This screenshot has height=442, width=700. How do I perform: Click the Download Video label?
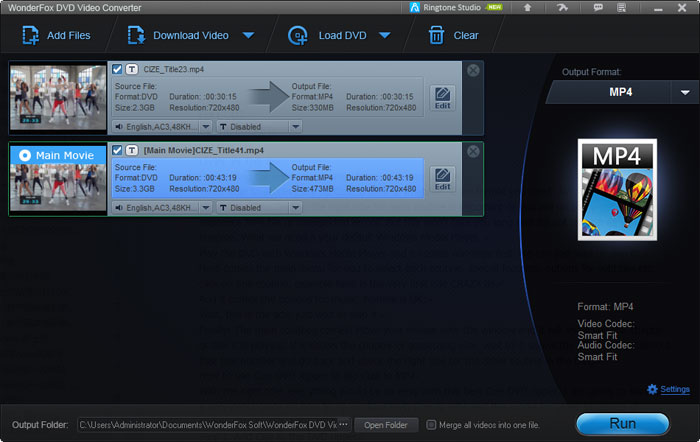click(x=191, y=35)
